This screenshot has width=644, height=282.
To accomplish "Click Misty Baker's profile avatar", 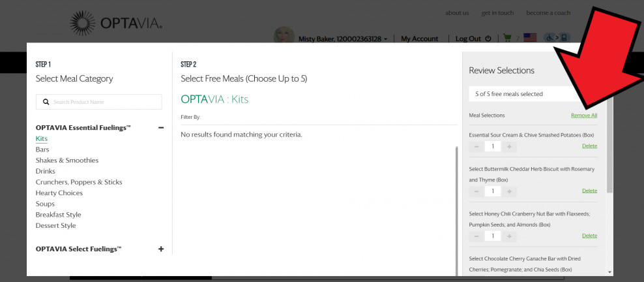I will coord(284,35).
